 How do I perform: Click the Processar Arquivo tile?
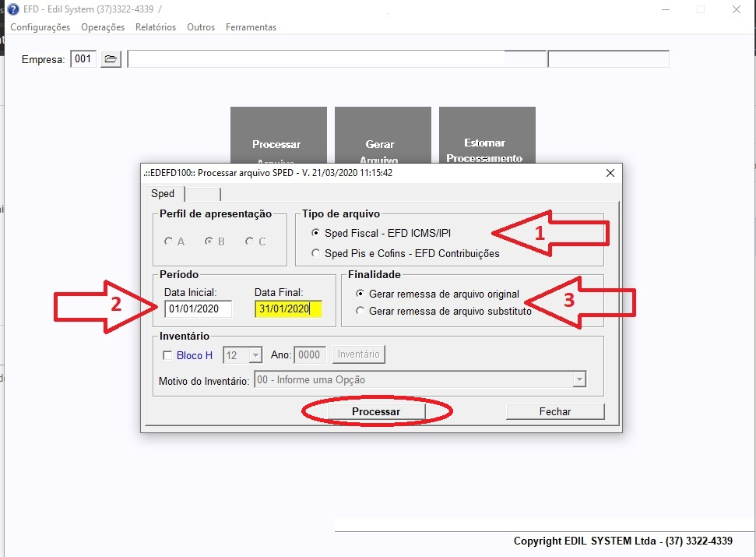pyautogui.click(x=278, y=134)
